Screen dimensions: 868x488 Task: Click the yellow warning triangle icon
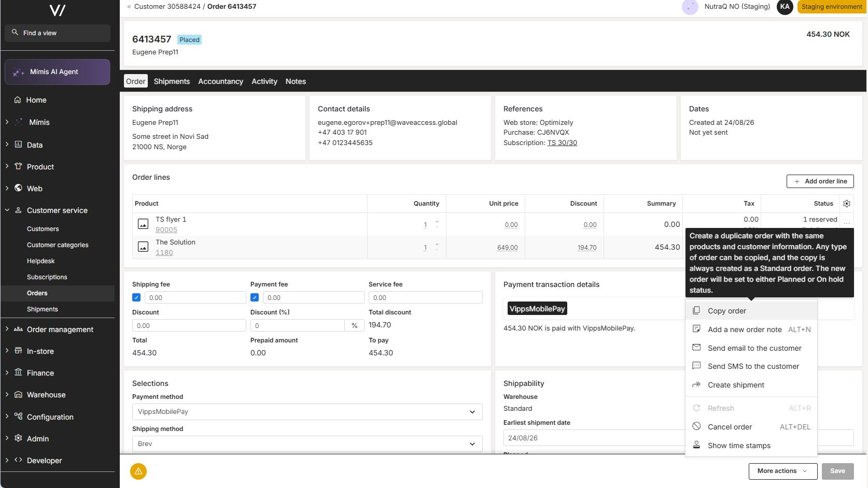tap(138, 471)
